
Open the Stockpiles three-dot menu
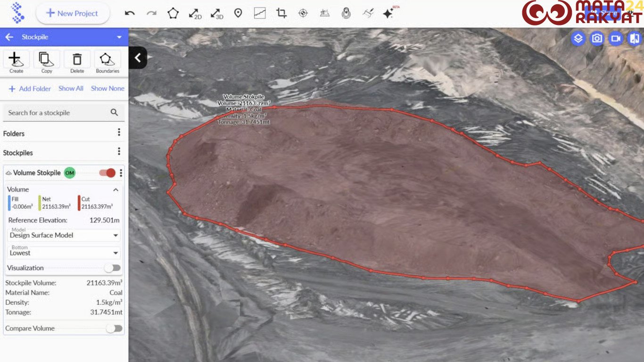tap(119, 152)
